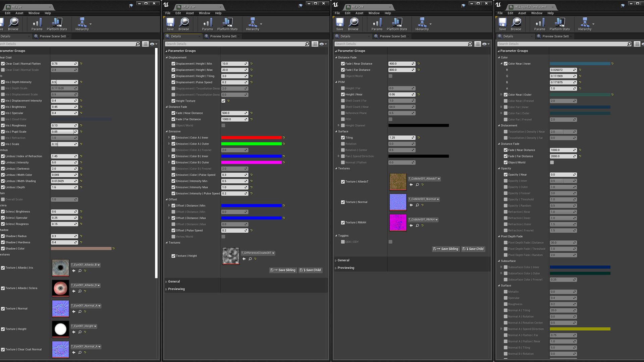644x362 pixels.
Task: Drag the Emissive Color A Inner red color swatch
Action: tap(253, 137)
